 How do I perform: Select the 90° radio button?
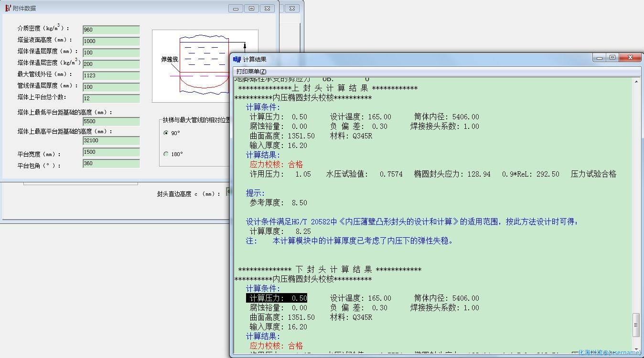coord(166,133)
